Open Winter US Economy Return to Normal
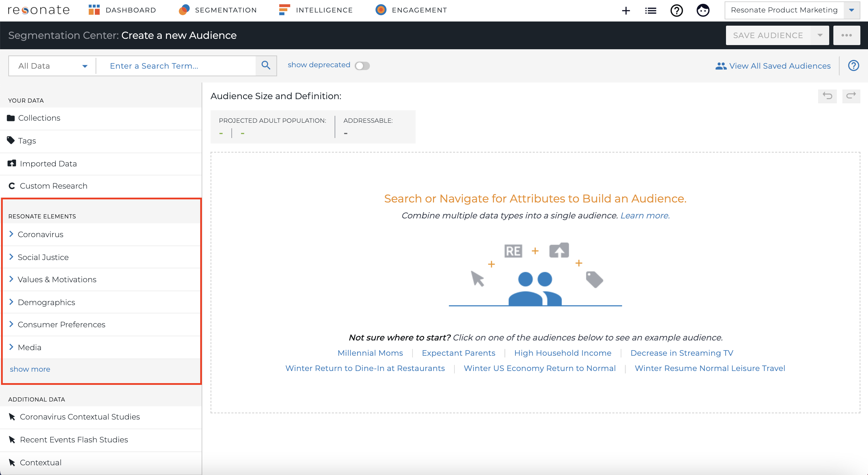868x475 pixels. pyautogui.click(x=540, y=368)
